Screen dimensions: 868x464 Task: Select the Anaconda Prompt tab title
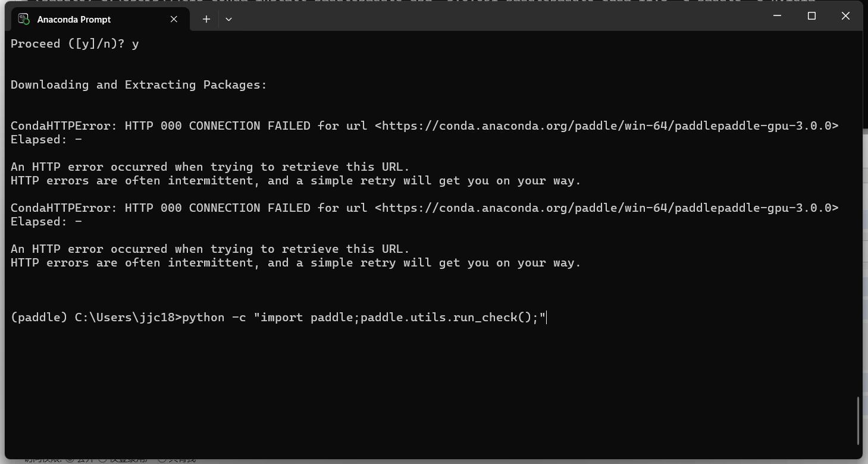tap(74, 20)
